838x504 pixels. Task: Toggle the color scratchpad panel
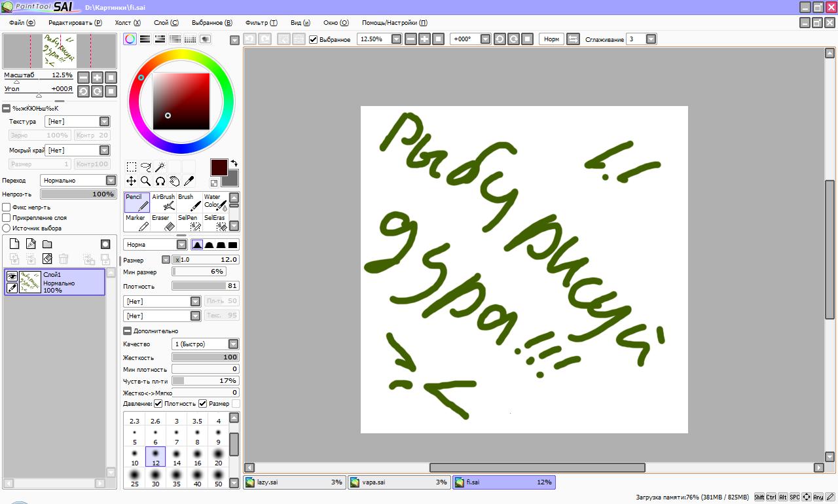pos(205,39)
